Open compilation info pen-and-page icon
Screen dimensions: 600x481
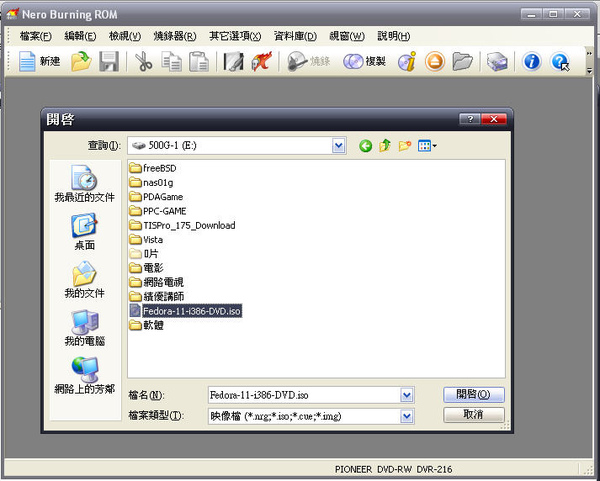coord(234,61)
